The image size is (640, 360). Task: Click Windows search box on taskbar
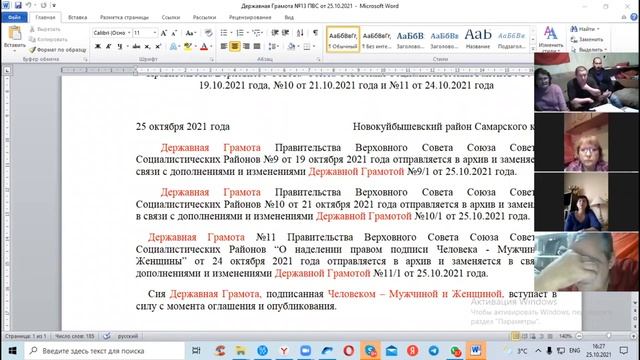(105, 351)
